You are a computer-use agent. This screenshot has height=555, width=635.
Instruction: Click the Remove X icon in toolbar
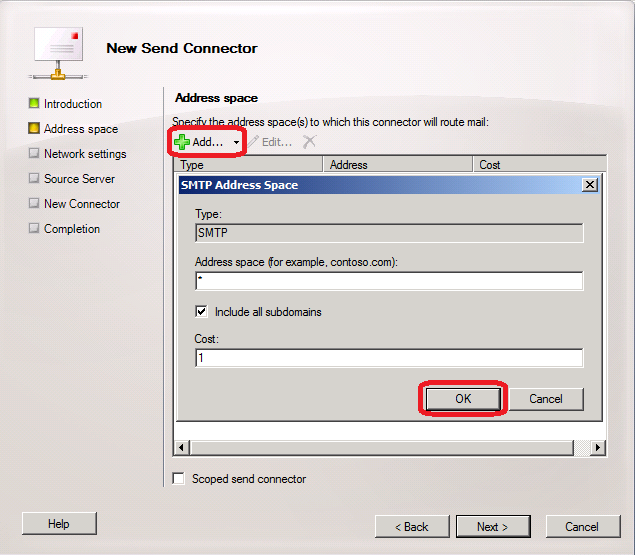309,142
